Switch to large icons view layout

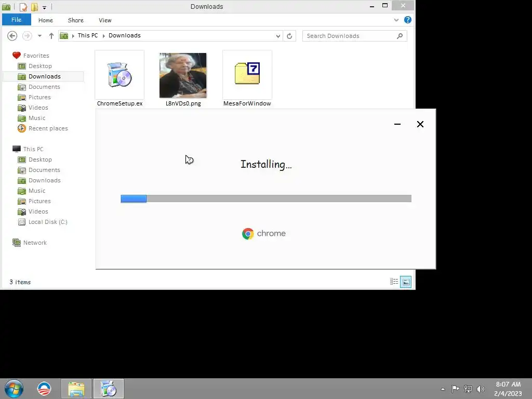pos(406,282)
